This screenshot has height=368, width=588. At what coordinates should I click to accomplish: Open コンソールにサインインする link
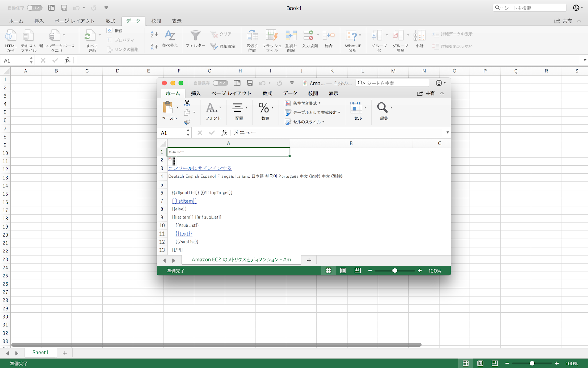(x=200, y=168)
